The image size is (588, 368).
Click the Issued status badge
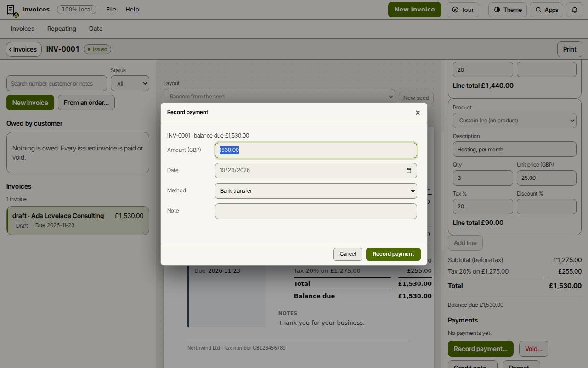click(97, 49)
